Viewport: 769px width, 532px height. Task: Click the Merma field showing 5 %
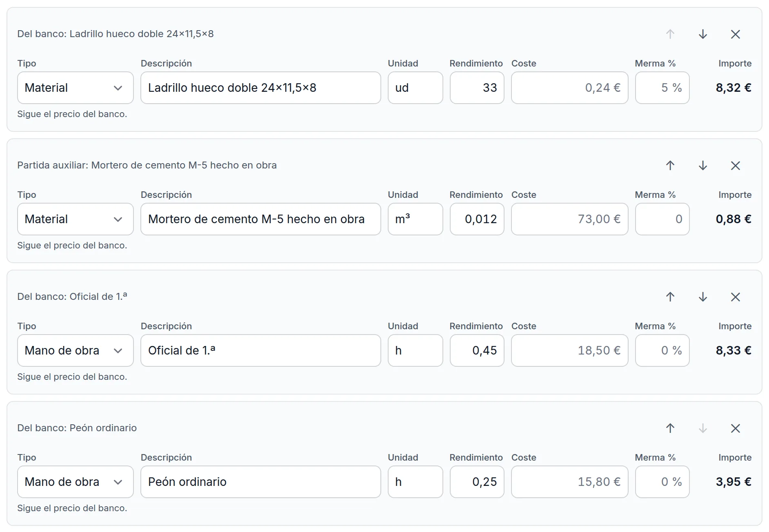point(662,88)
